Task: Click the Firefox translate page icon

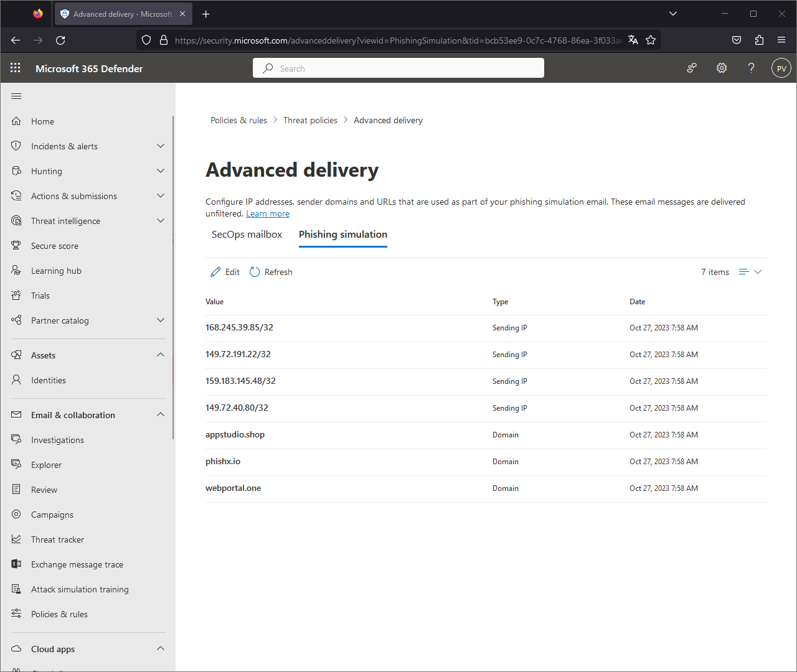Action: [x=633, y=40]
